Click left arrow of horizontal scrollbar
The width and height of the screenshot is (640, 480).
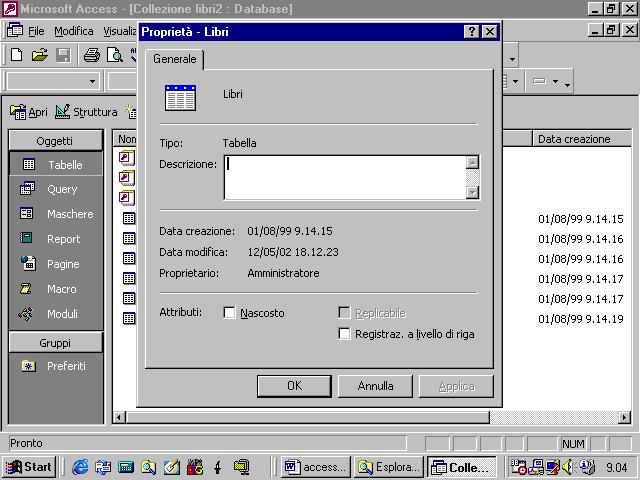point(120,417)
